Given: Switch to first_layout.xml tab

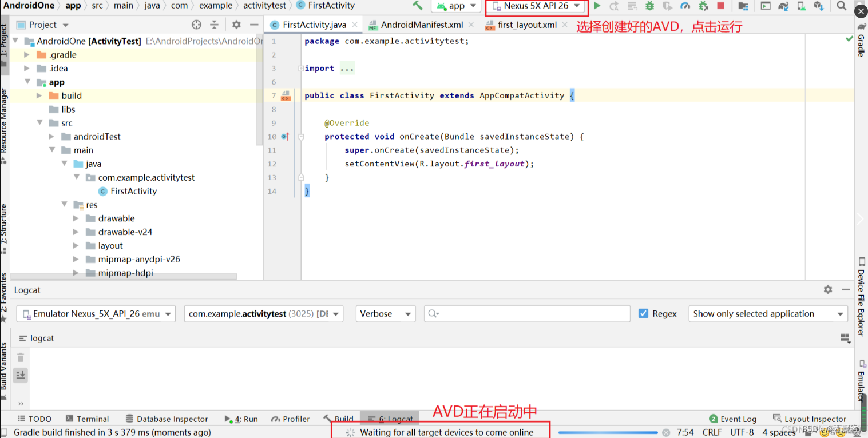Looking at the screenshot, I should (x=527, y=25).
